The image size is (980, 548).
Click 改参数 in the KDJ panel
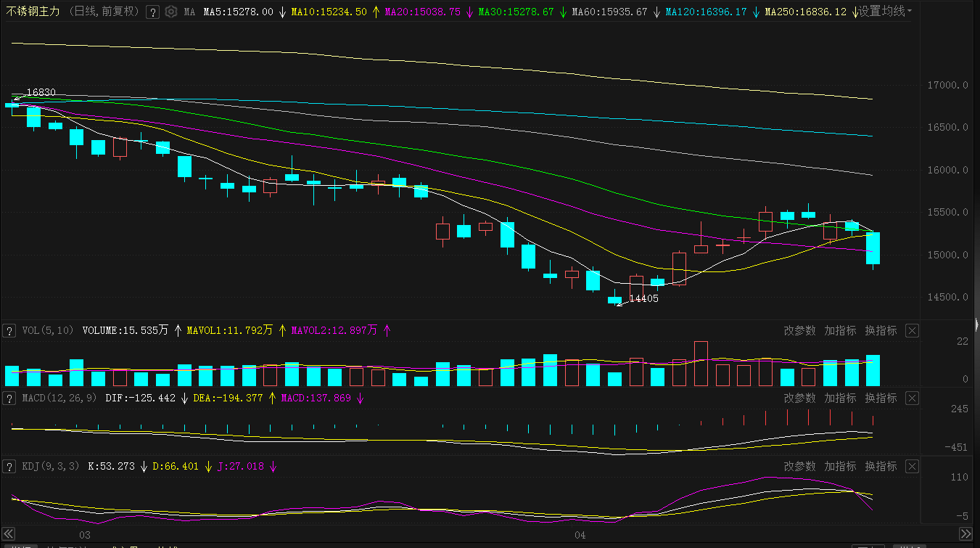(800, 466)
